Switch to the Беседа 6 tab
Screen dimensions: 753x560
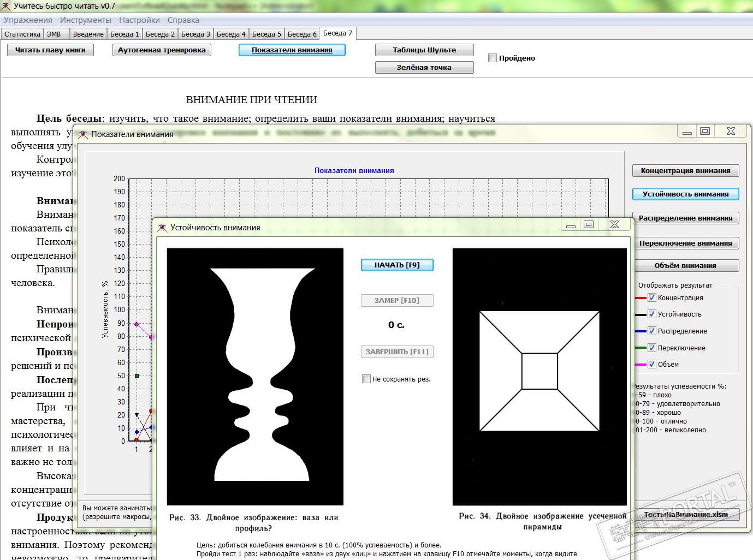(x=303, y=34)
